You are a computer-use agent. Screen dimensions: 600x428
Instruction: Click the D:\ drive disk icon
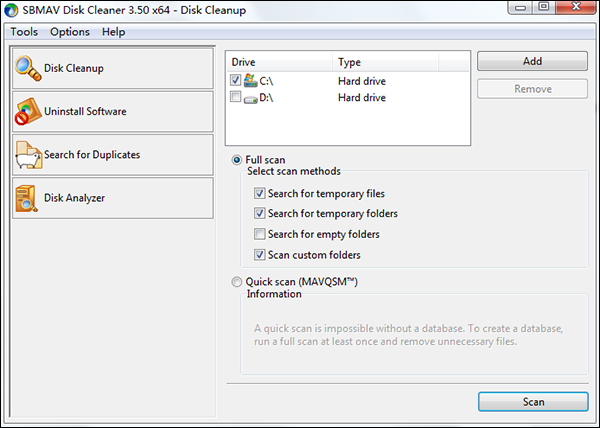pos(250,99)
